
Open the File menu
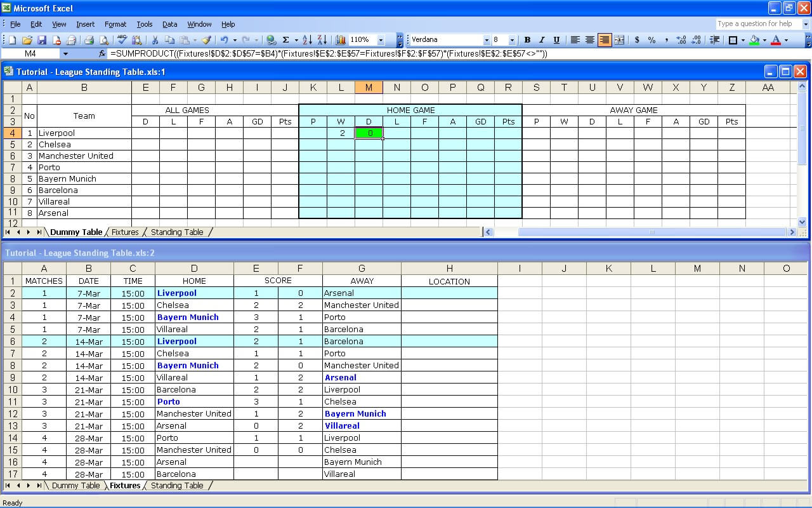[x=15, y=24]
